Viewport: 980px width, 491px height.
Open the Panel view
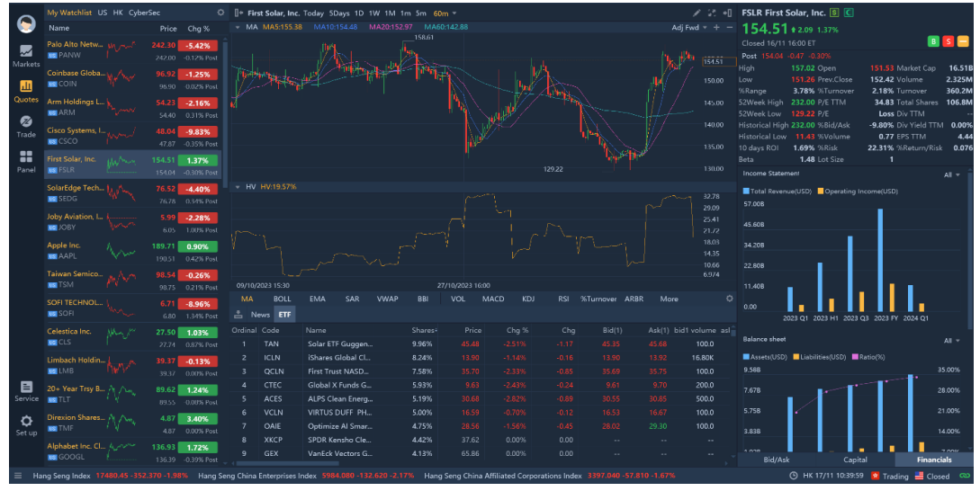pyautogui.click(x=26, y=161)
